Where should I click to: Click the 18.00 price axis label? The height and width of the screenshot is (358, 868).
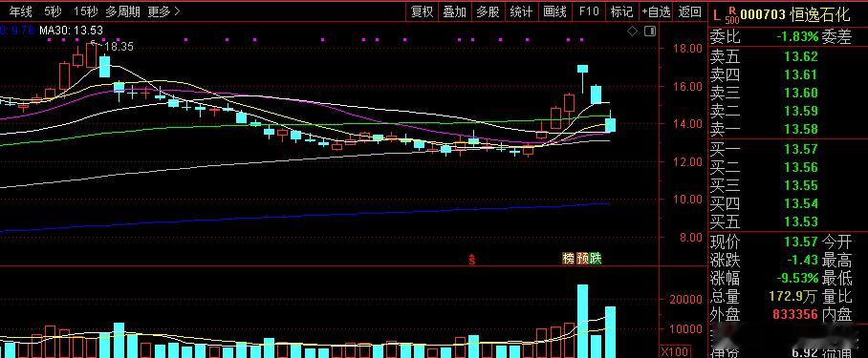click(x=686, y=49)
